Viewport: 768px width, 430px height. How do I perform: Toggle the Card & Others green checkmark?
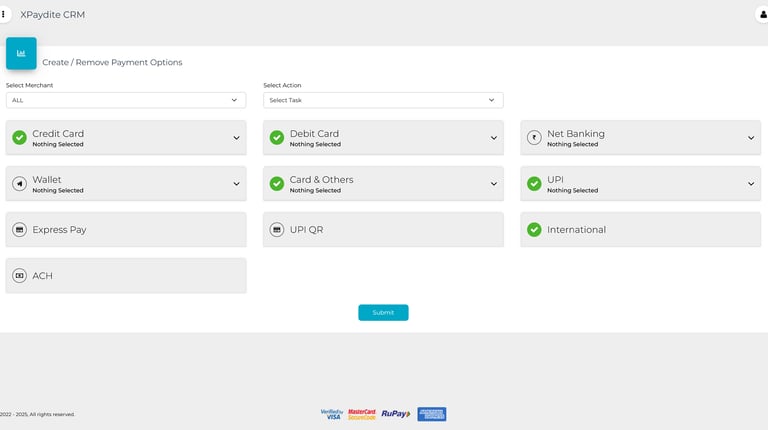[x=277, y=184]
